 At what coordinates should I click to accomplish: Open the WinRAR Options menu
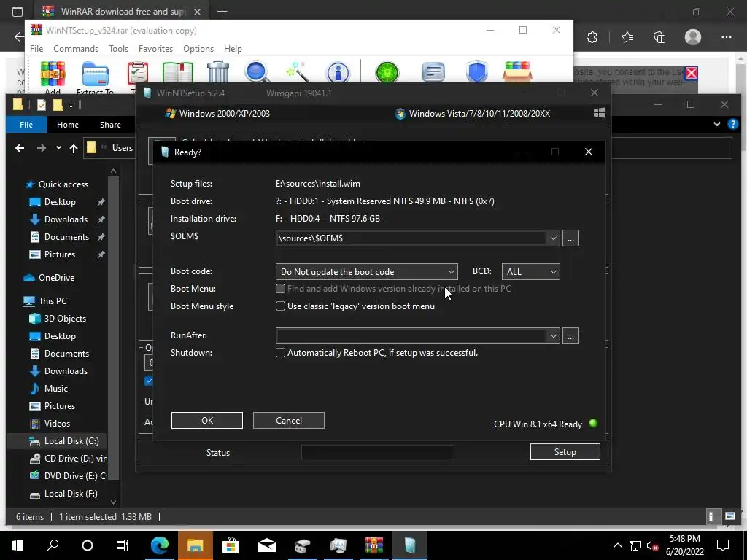click(198, 49)
